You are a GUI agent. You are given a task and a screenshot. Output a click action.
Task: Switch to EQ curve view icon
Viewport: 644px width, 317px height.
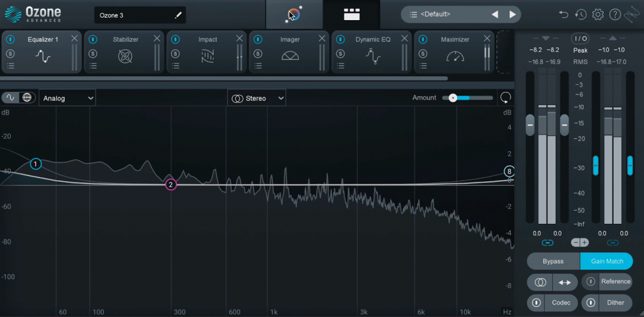tap(11, 97)
